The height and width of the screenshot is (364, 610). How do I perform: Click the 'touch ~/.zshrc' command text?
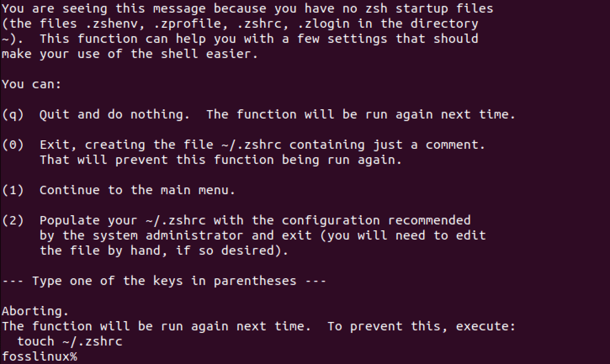click(69, 342)
